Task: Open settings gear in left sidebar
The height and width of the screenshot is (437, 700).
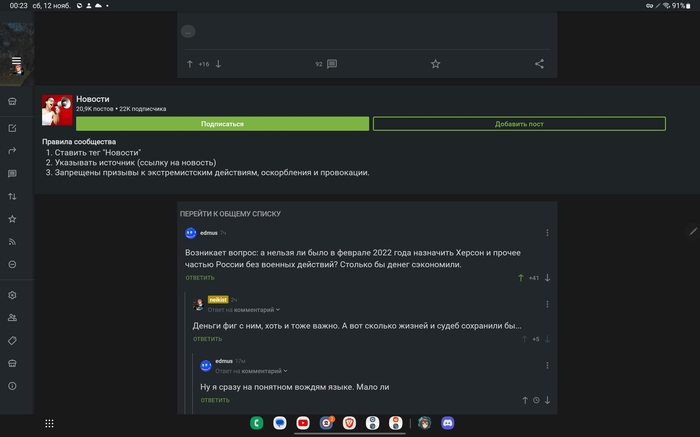Action: 12,295
